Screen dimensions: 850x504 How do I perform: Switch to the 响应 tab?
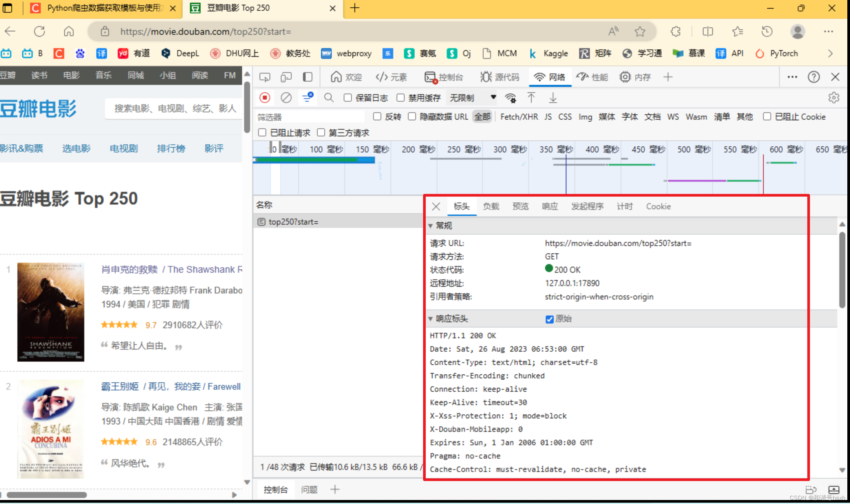550,206
